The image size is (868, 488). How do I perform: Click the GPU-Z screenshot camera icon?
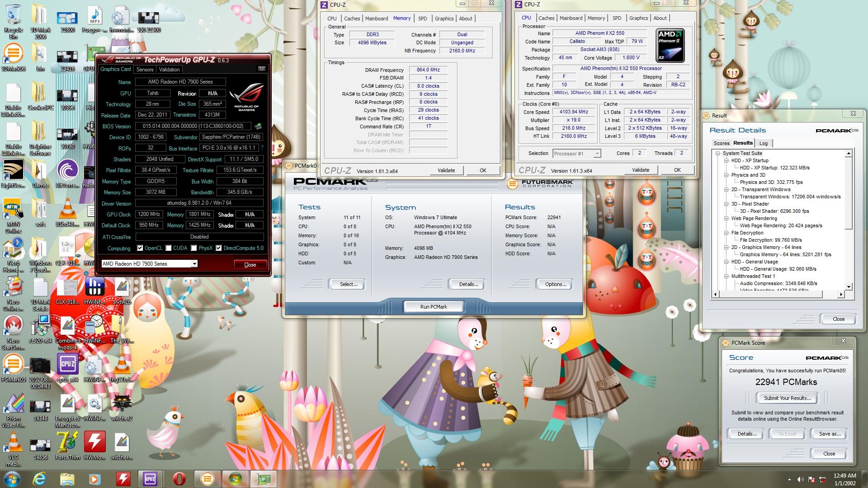(262, 69)
